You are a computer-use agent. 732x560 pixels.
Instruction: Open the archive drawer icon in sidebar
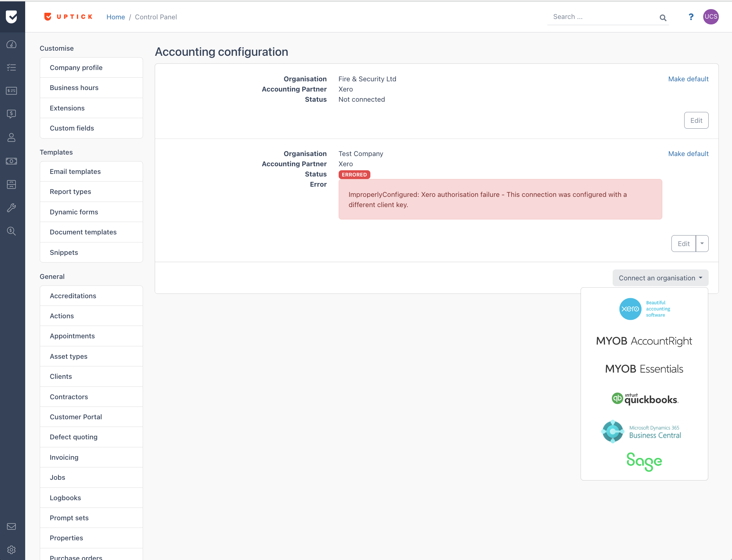(x=12, y=184)
